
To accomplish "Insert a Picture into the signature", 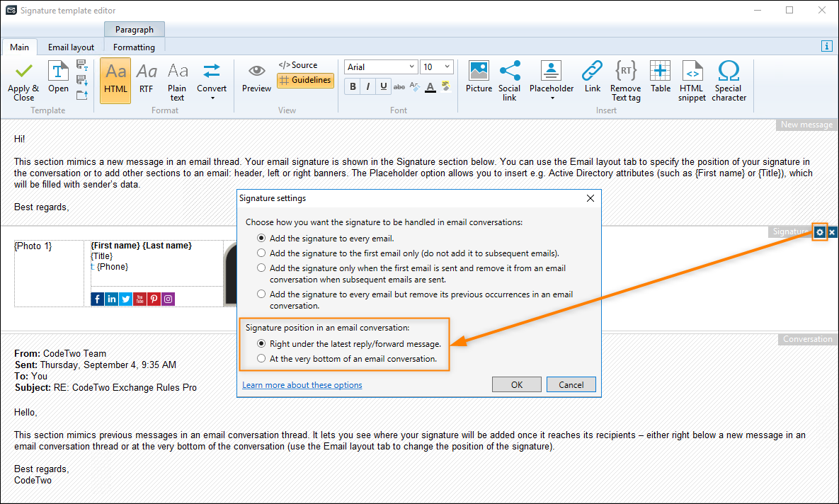I will point(479,79).
